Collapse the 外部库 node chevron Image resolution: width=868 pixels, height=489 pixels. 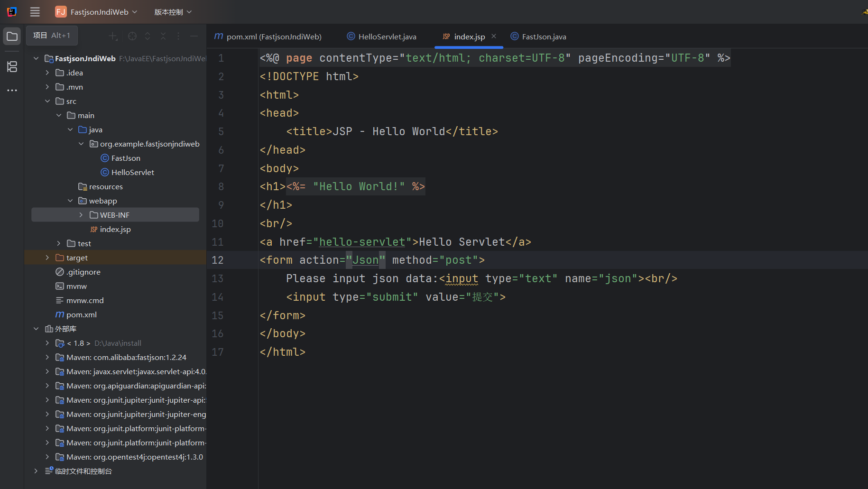tap(36, 329)
